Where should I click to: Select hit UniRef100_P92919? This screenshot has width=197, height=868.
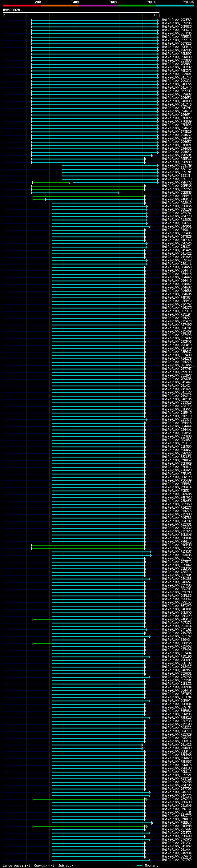[x=177, y=203]
